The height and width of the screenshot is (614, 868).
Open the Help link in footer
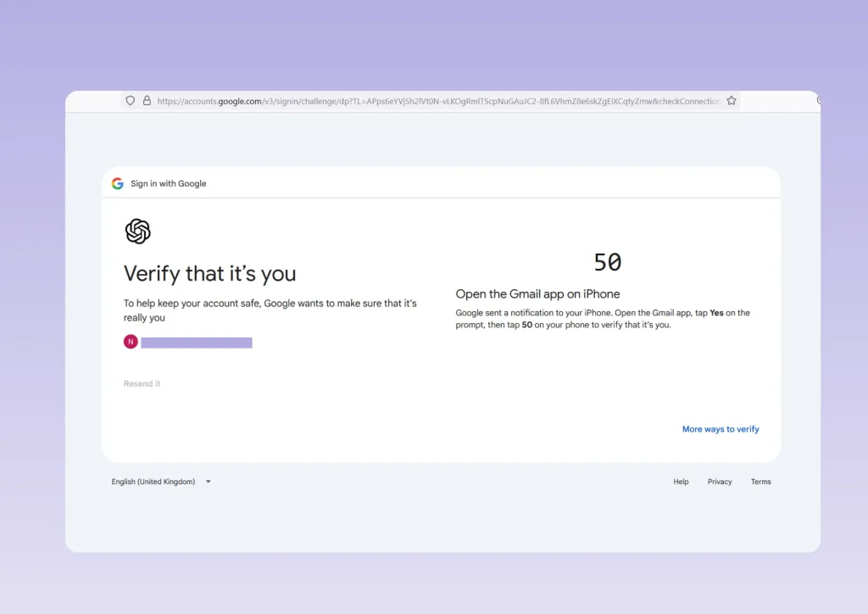[681, 482]
